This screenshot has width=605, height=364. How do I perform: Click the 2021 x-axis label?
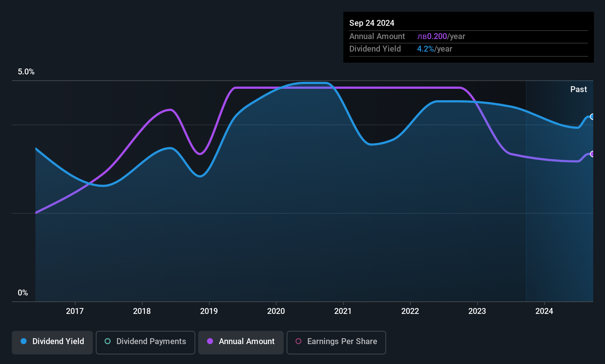(343, 311)
